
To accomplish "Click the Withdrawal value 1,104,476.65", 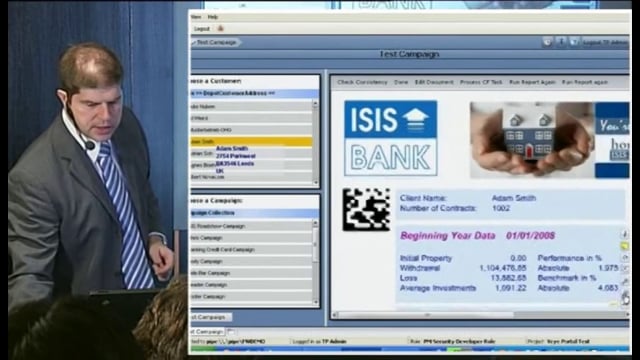I will [502, 268].
